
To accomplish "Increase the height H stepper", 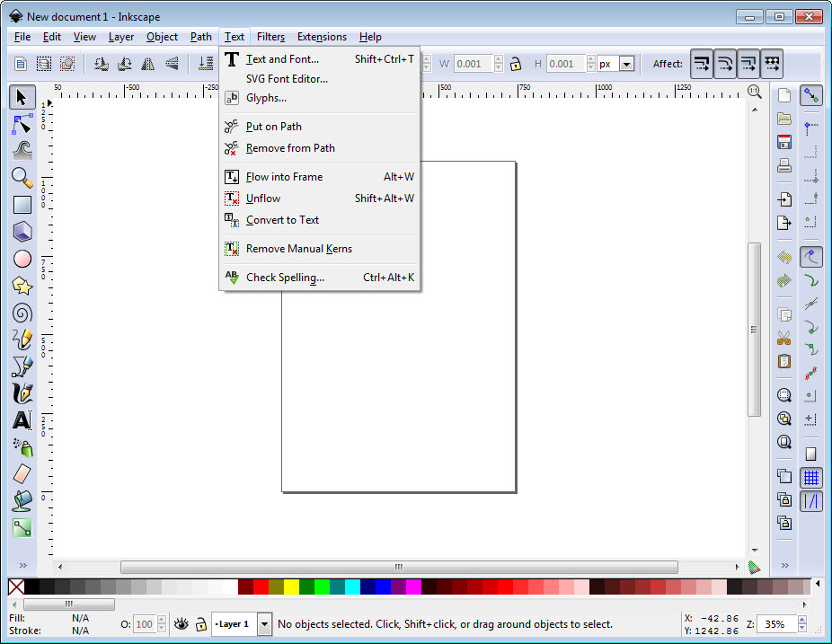I will 590,59.
